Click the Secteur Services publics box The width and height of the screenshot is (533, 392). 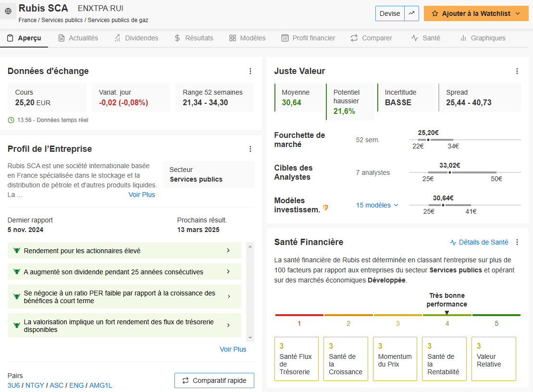[209, 174]
